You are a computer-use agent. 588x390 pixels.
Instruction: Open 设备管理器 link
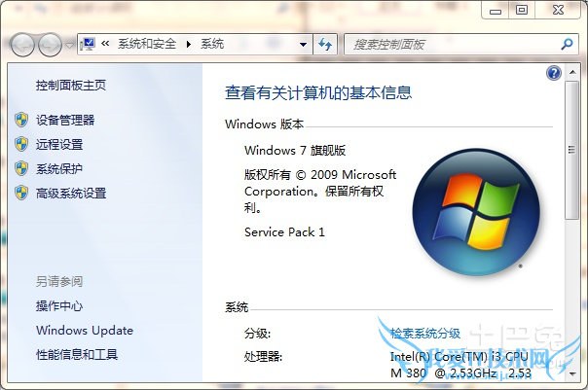(x=65, y=120)
